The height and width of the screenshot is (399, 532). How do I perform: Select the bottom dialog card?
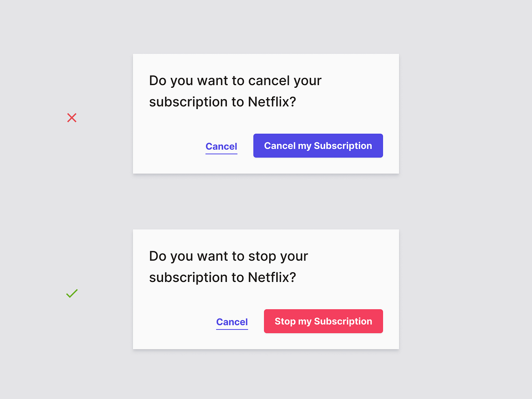tap(266, 289)
